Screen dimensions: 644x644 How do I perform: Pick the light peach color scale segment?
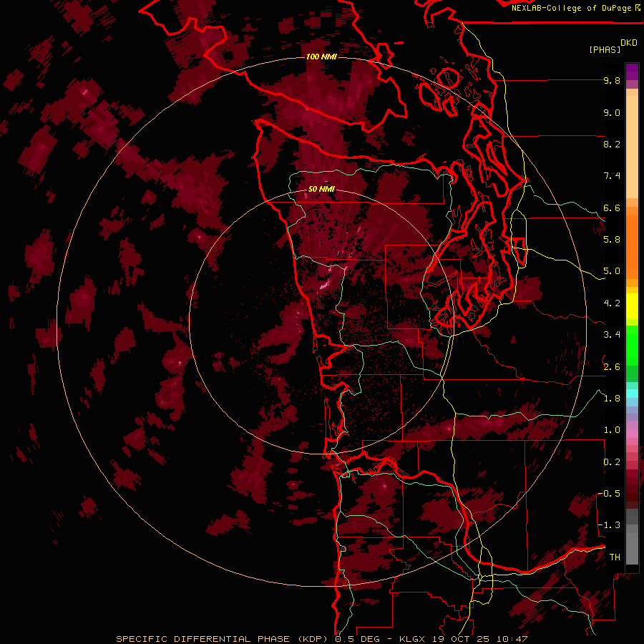[x=632, y=147]
